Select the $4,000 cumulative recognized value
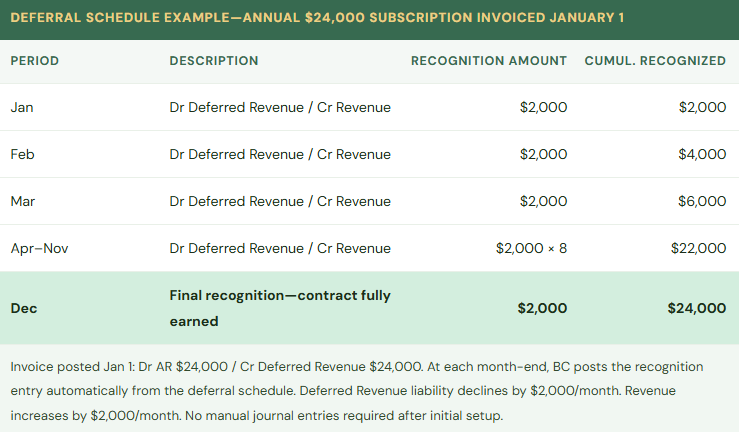 point(702,154)
